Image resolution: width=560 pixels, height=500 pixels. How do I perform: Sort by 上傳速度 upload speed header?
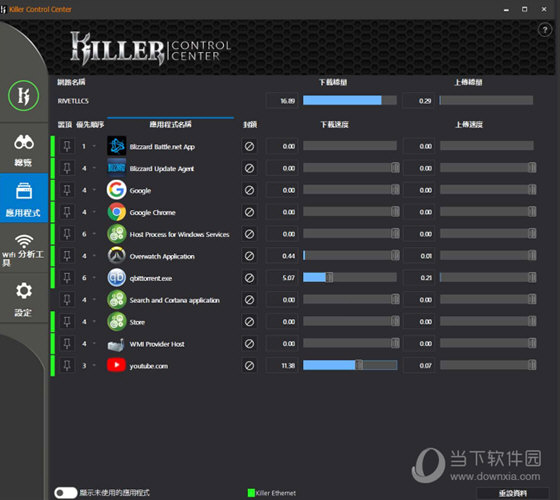pos(469,124)
